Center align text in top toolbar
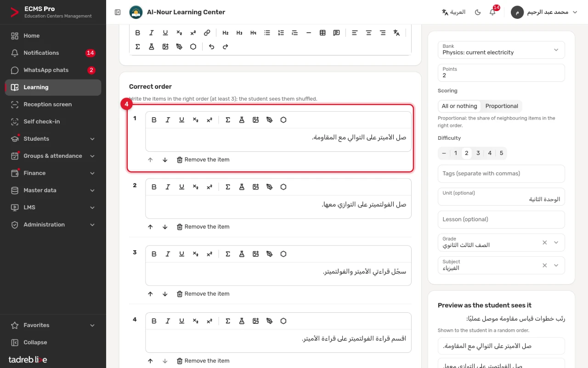Screen dimensions: 588x368 368,33
